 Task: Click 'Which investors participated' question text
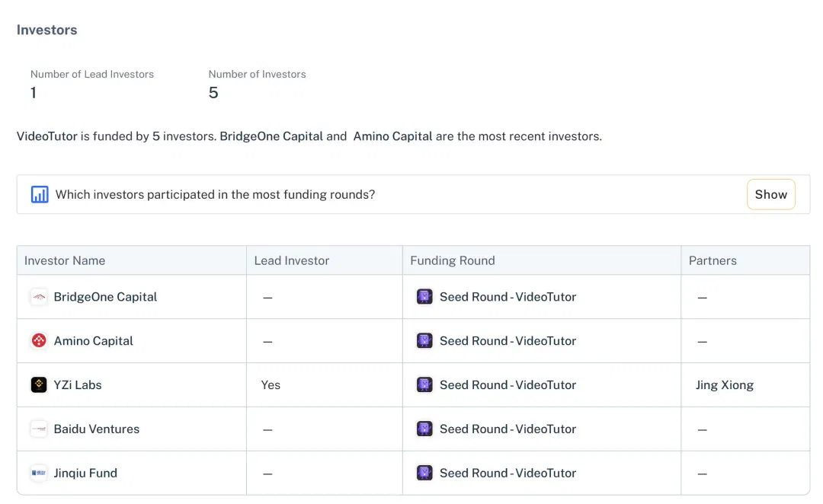(215, 195)
